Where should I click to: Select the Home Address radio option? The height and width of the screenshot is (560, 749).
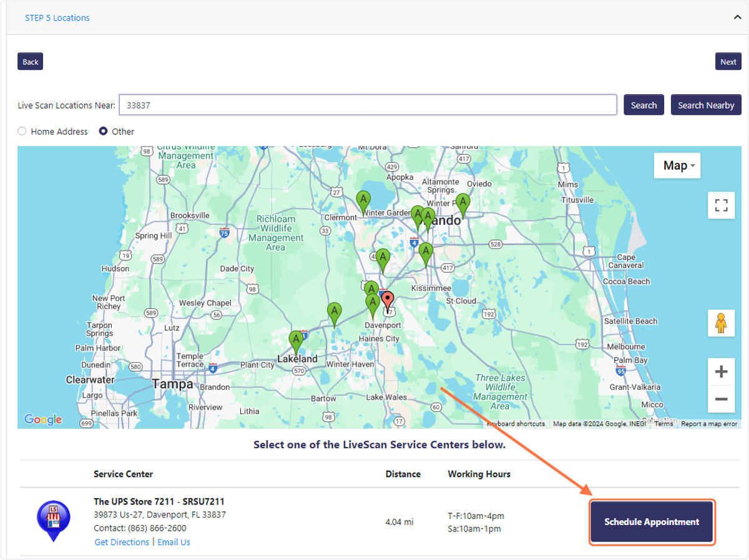point(22,131)
